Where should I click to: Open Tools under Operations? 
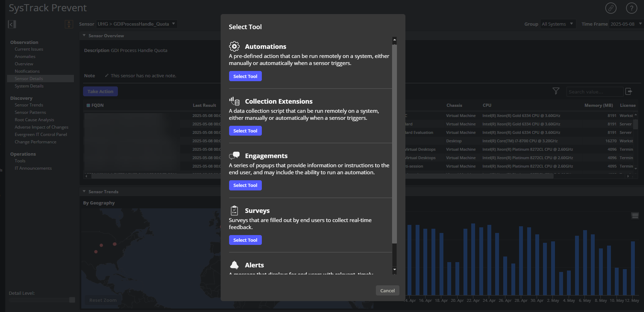click(x=20, y=161)
